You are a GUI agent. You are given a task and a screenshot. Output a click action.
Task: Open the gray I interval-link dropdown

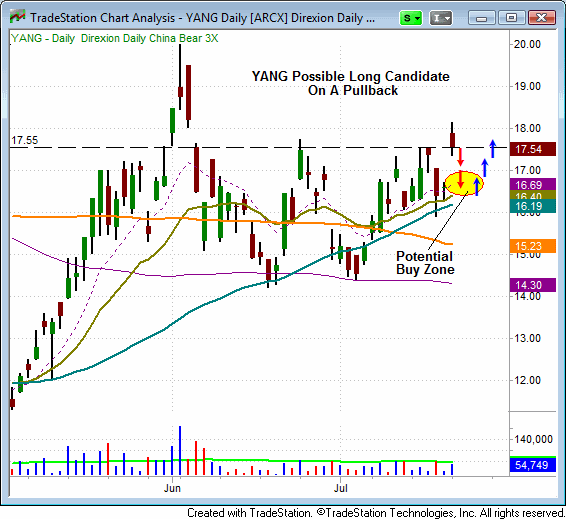click(x=440, y=18)
